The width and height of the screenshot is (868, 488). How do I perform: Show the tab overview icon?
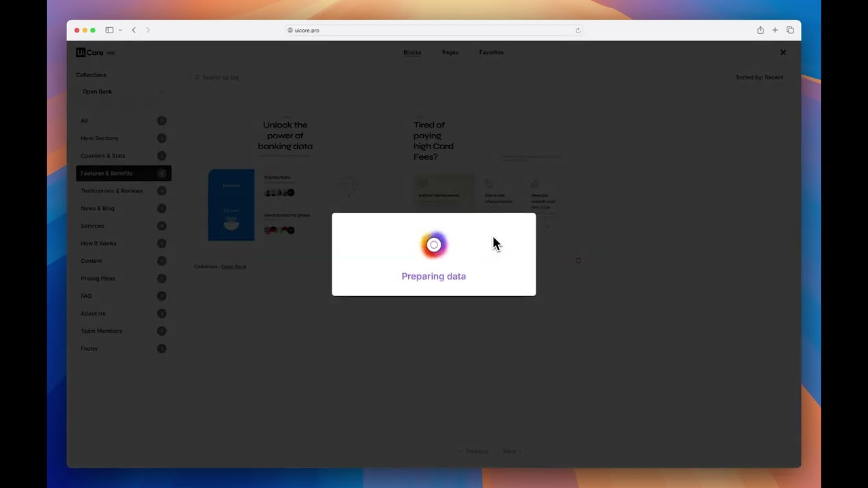coord(790,30)
